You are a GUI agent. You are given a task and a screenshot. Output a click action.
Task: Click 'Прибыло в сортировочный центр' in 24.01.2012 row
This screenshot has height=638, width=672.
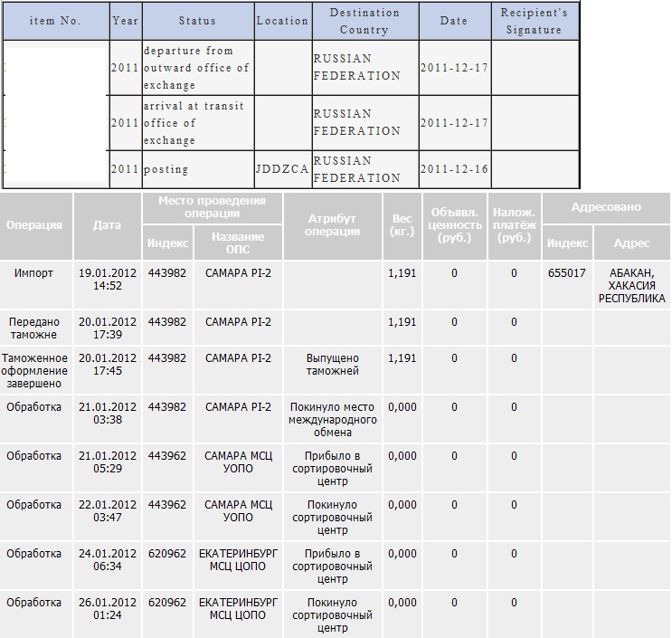[333, 566]
